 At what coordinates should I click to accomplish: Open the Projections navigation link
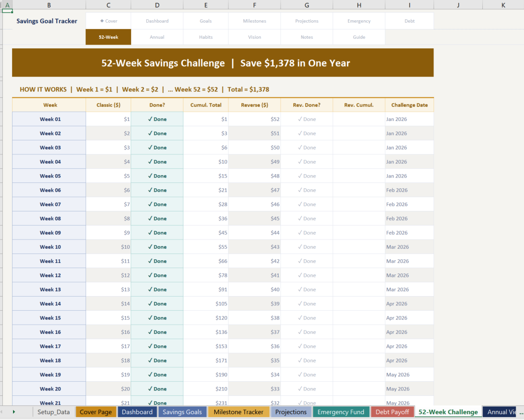coord(306,21)
